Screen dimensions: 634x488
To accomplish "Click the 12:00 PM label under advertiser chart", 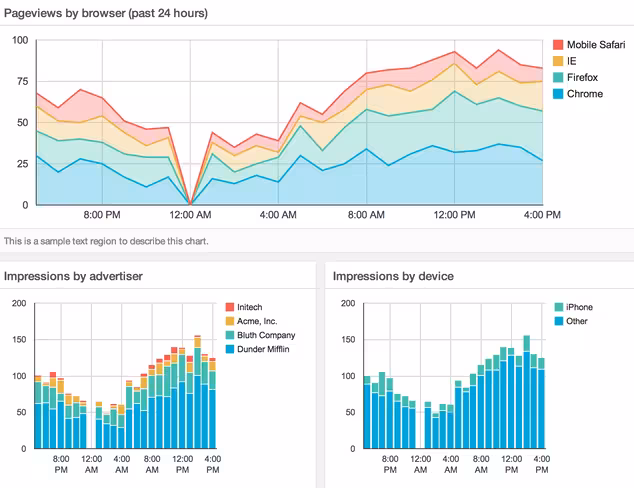I will coord(182,465).
